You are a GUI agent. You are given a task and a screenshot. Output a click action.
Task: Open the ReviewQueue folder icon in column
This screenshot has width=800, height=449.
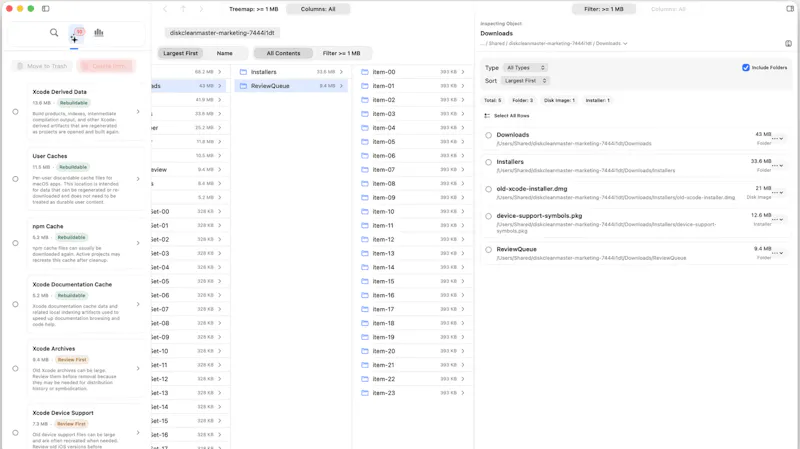243,86
